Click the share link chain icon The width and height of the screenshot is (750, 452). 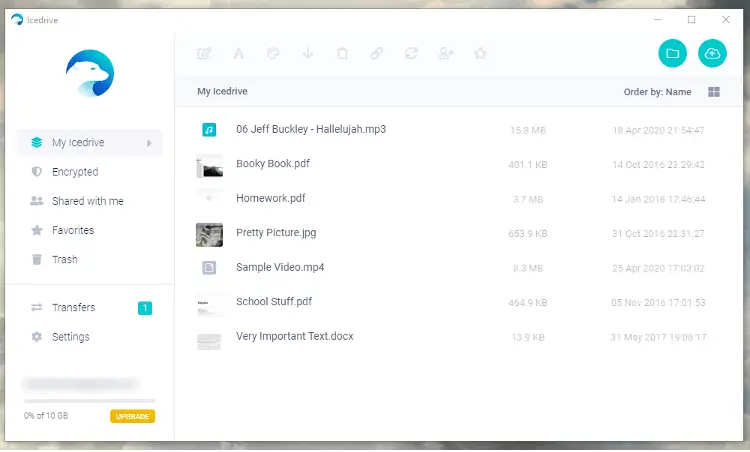[x=376, y=54]
